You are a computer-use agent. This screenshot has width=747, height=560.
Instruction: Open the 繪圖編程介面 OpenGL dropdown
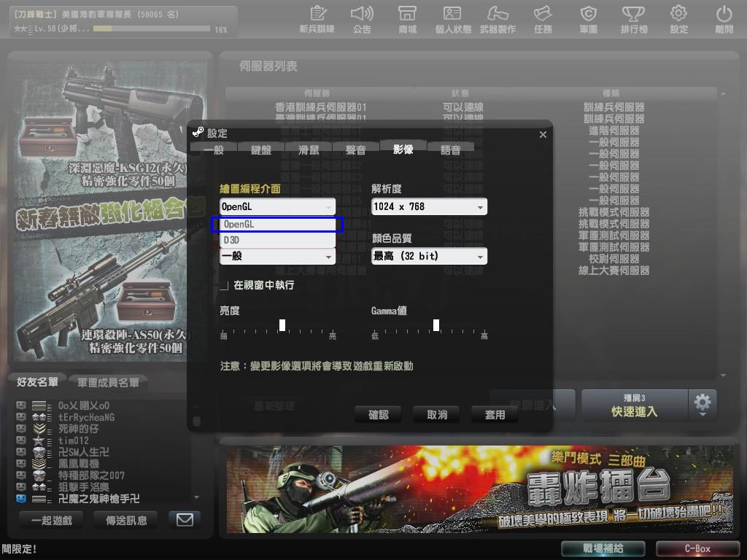coord(278,206)
